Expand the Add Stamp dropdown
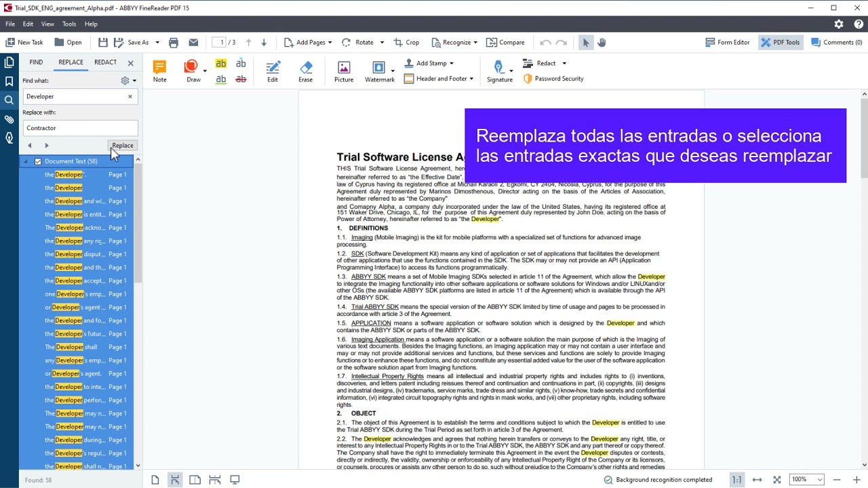868x488 pixels. click(452, 63)
